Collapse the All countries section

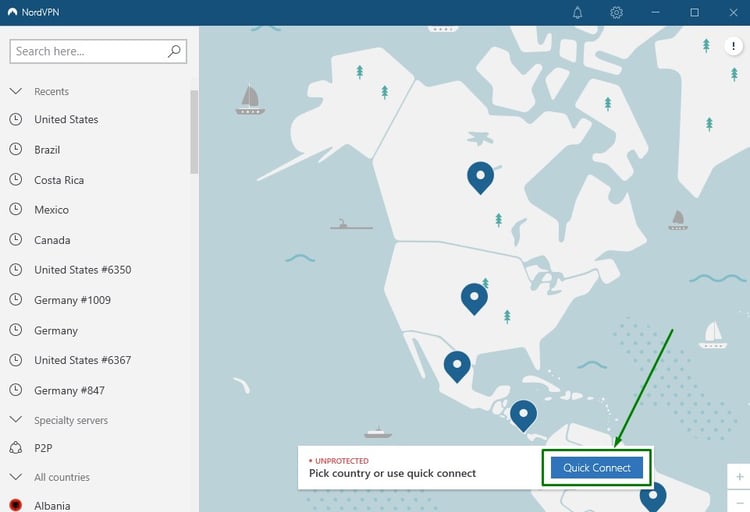click(16, 477)
